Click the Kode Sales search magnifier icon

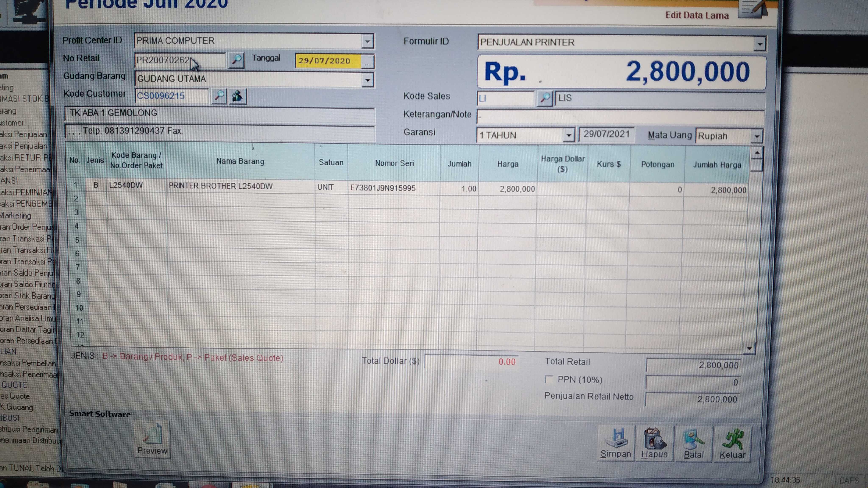coord(545,98)
